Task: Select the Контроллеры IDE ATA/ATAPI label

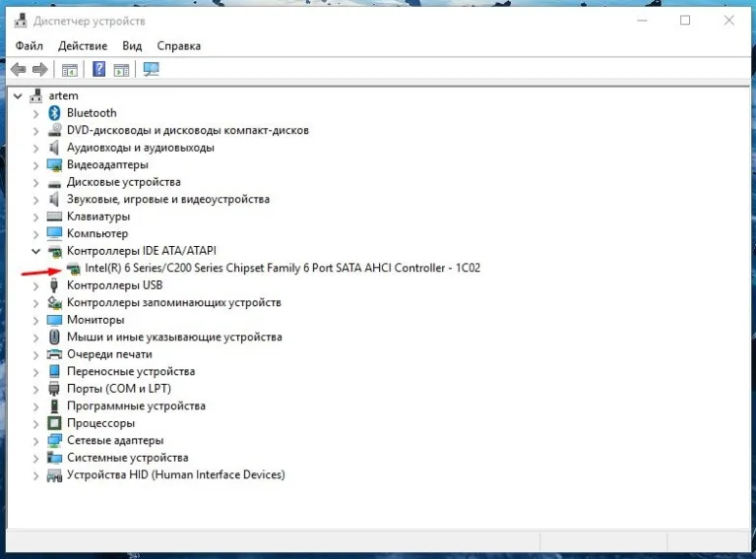Action: (142, 251)
